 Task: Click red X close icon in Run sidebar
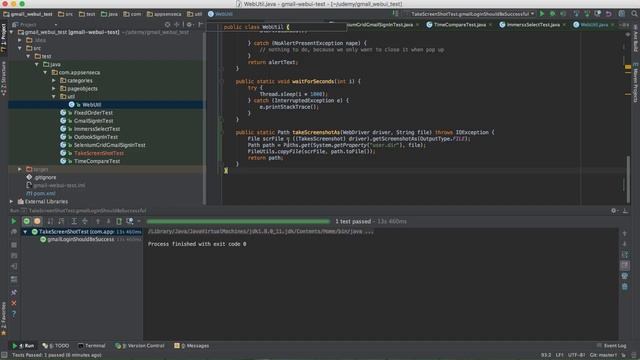pos(14,303)
